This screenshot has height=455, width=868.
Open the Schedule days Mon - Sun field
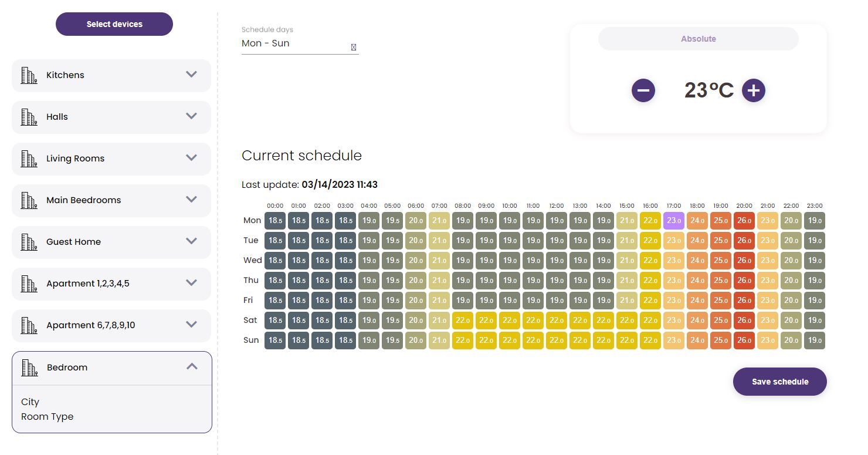(x=293, y=43)
